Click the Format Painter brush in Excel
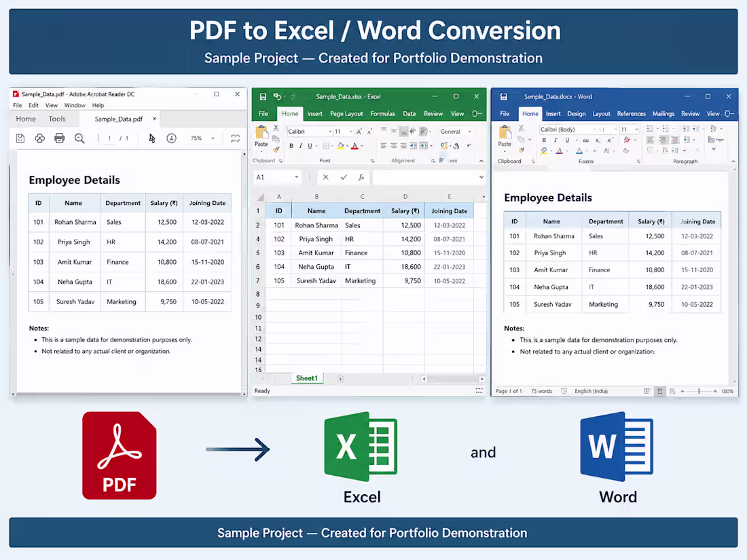The image size is (747, 560). coord(276,149)
